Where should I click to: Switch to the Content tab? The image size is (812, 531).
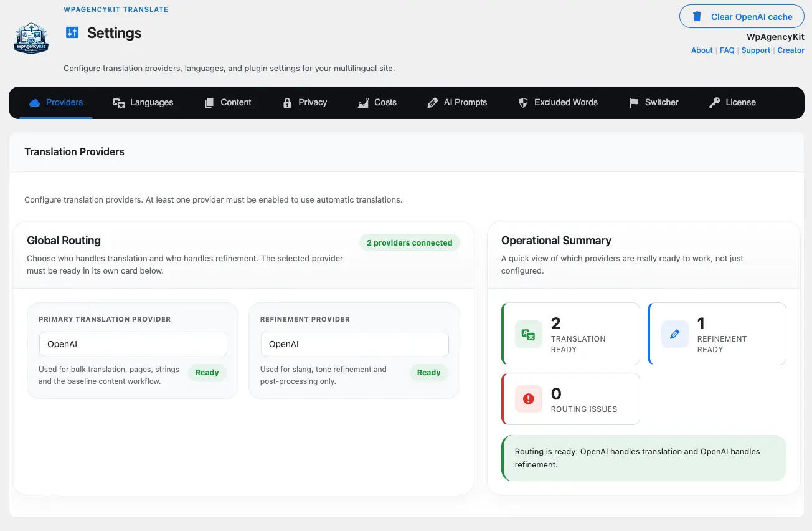(228, 103)
